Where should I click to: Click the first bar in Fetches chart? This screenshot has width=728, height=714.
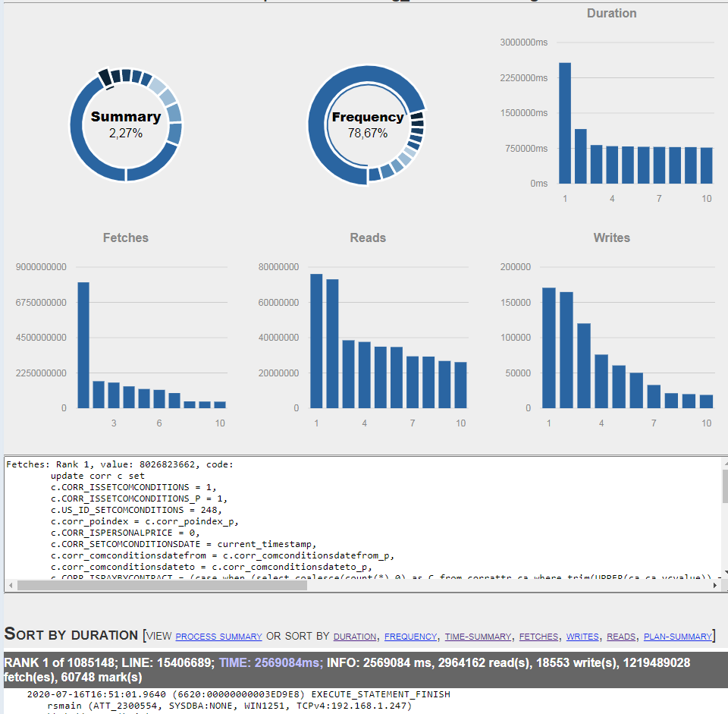point(83,345)
